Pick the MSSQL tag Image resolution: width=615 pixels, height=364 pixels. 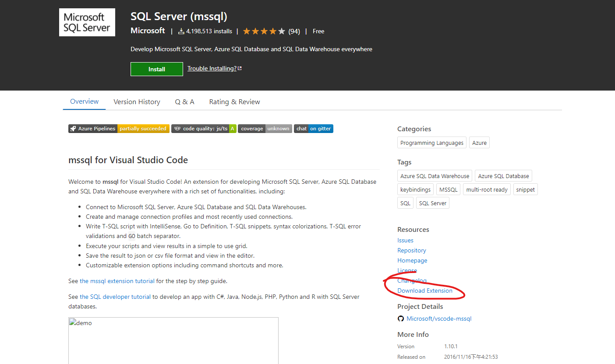pyautogui.click(x=448, y=189)
